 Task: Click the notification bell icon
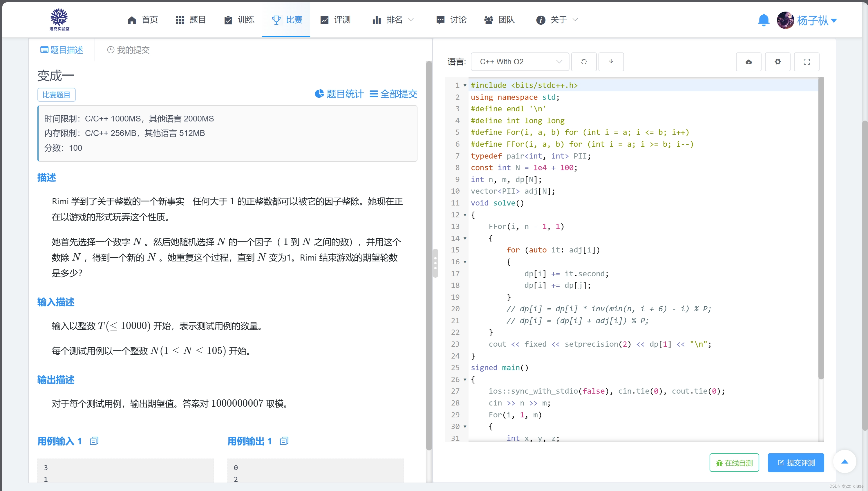point(763,20)
